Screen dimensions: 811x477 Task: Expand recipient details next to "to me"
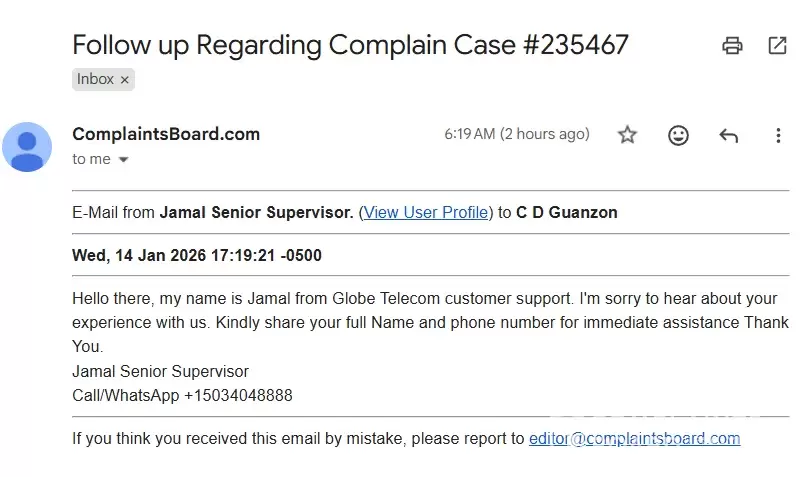[124, 160]
